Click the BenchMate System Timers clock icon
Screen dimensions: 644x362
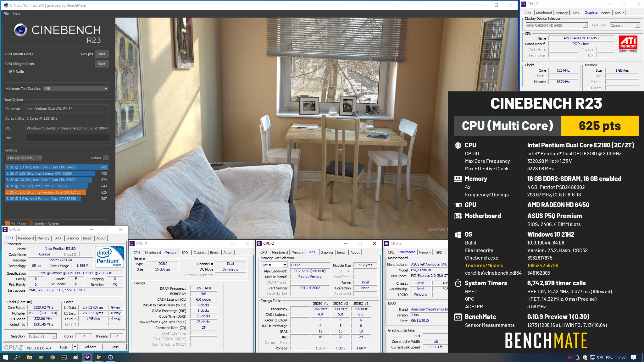click(x=458, y=283)
